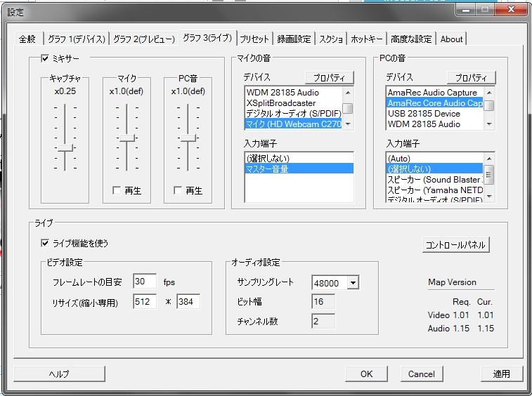Select スピーカー (Yamaha NETD input
The width and height of the screenshot is (532, 396).
pos(435,190)
